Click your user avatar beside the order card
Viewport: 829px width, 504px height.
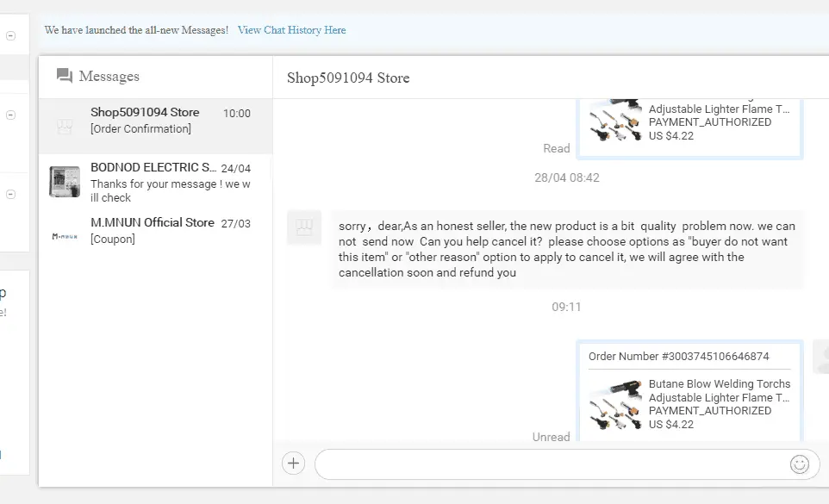[x=821, y=357]
